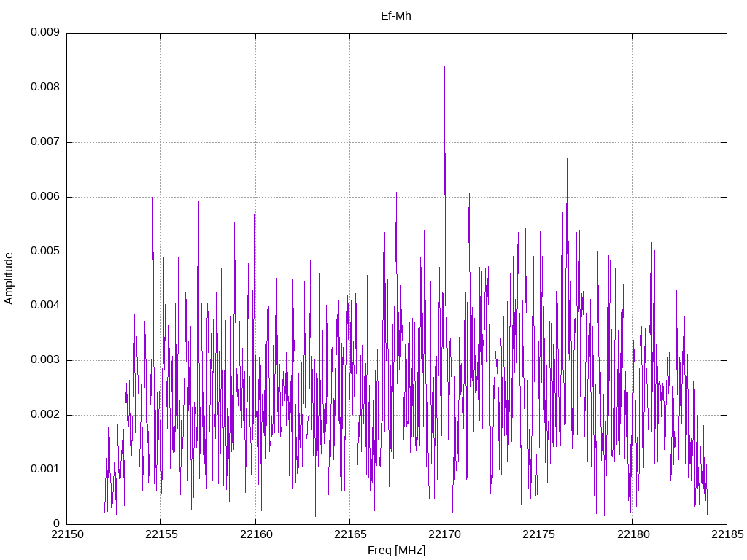Image resolution: width=747 pixels, height=560 pixels.
Task: Click the 22165 x-axis tick label
Action: [x=350, y=534]
